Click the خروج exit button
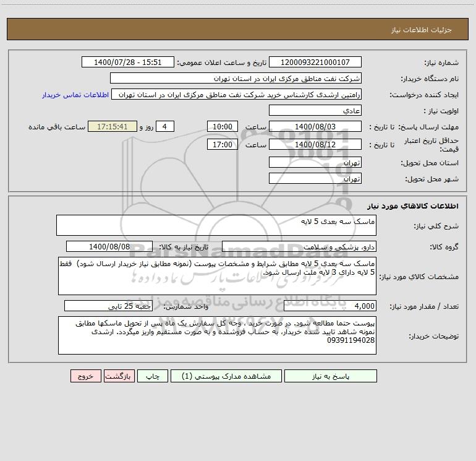 tap(85, 376)
